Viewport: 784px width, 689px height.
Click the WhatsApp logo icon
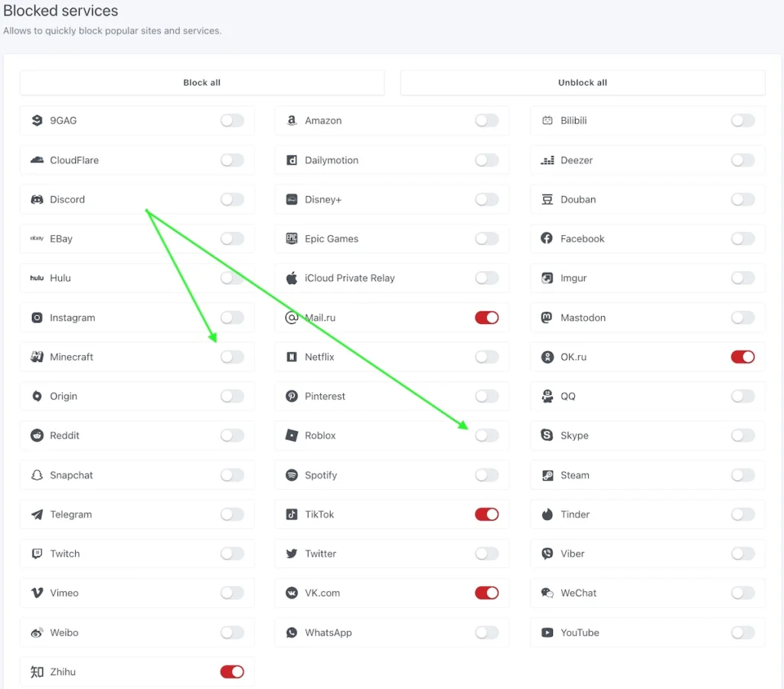pyautogui.click(x=292, y=633)
